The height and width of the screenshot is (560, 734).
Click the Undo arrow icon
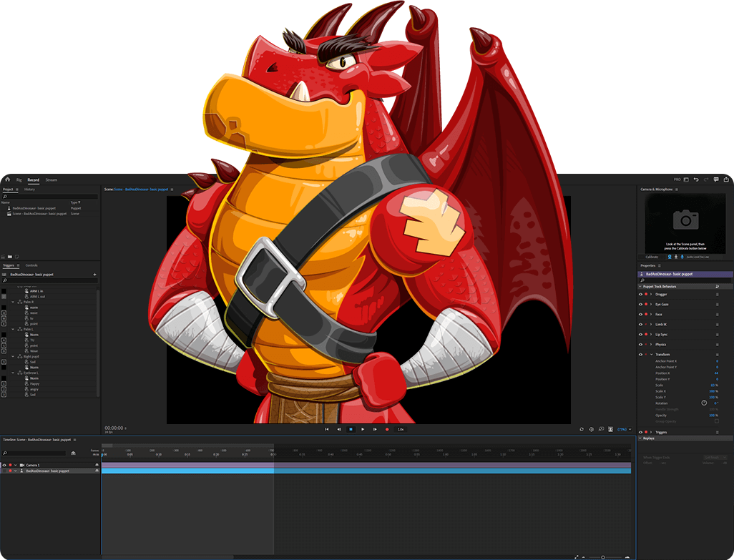point(696,180)
